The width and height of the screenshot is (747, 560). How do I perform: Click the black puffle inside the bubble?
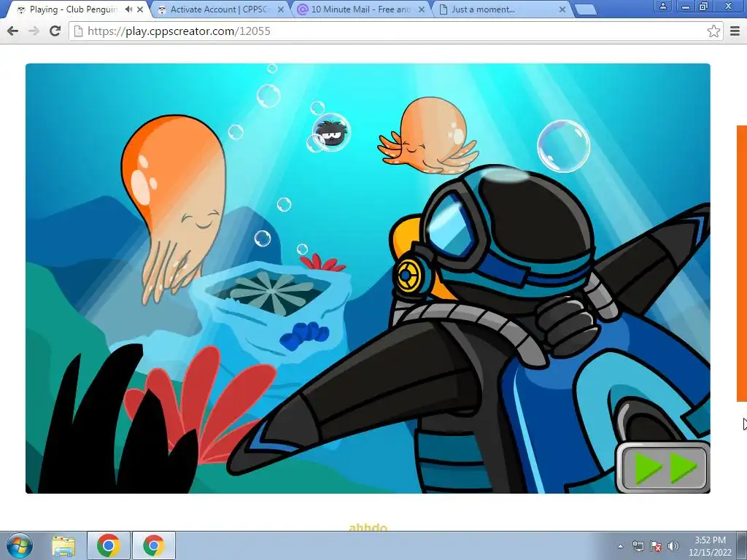[332, 134]
